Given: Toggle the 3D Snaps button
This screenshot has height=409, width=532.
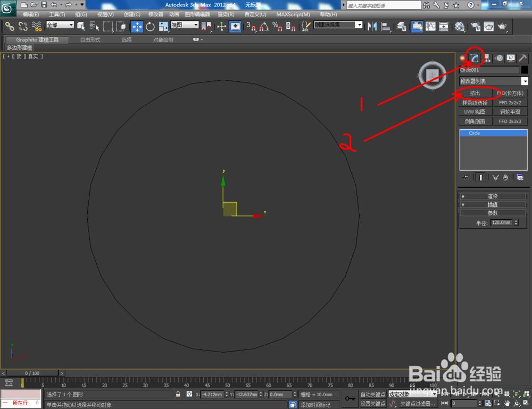Looking at the screenshot, I should [251, 26].
